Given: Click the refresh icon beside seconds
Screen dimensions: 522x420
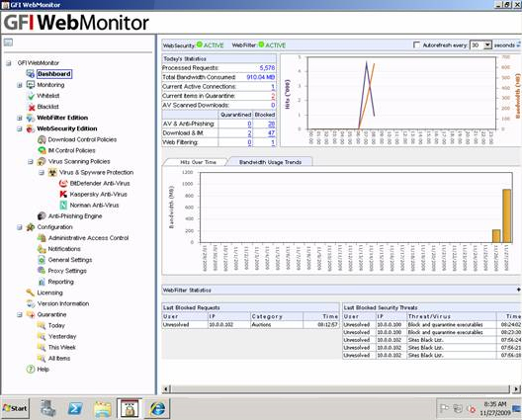Looking at the screenshot, I should pos(519,44).
